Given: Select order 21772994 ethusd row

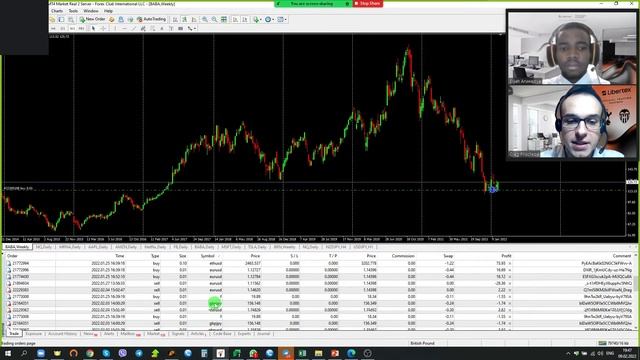Looking at the screenshot, I should coord(319,263).
